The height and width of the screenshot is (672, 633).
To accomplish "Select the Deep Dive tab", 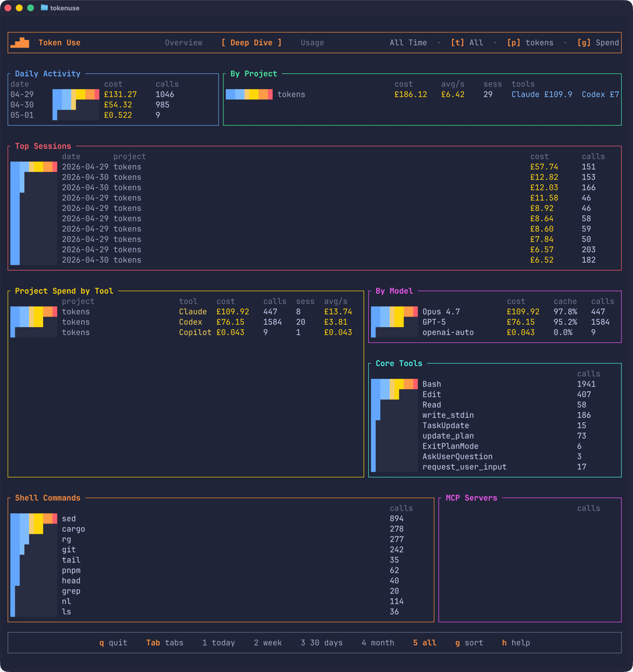I will (x=252, y=43).
